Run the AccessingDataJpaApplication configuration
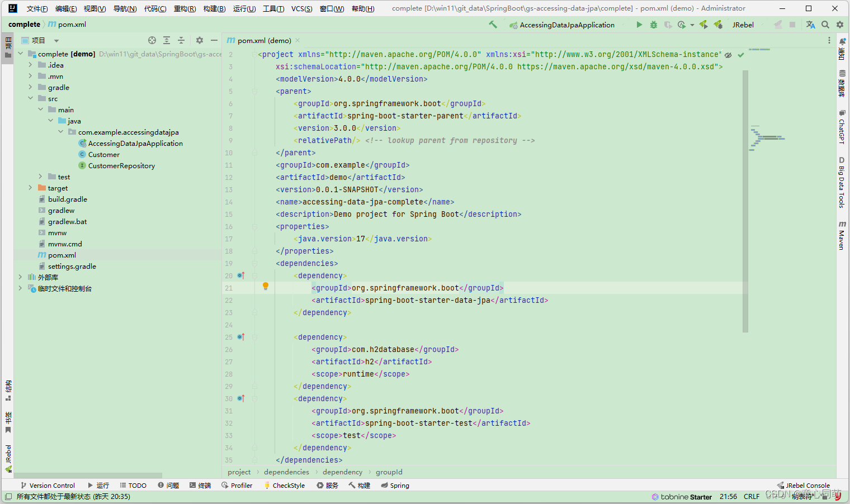Image resolution: width=850 pixels, height=504 pixels. pyautogui.click(x=639, y=25)
